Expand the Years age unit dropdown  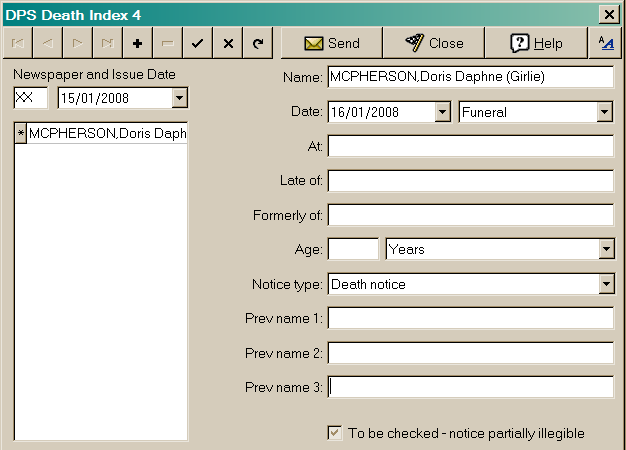point(604,249)
